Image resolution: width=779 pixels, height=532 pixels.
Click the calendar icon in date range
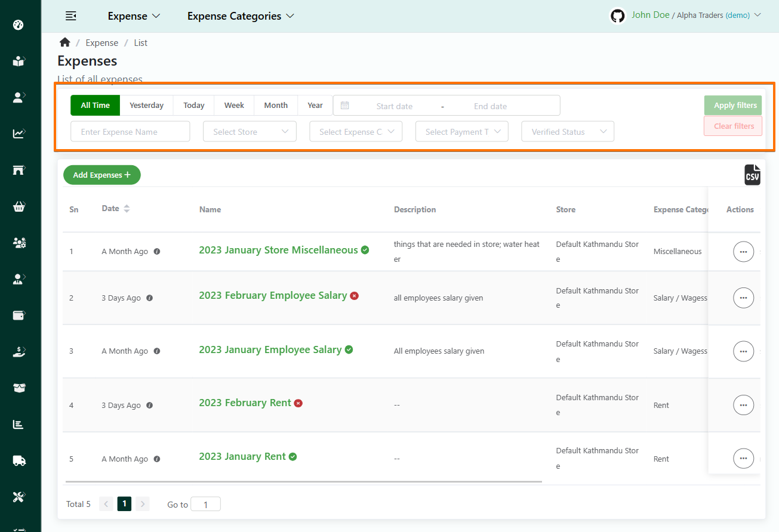[344, 106]
